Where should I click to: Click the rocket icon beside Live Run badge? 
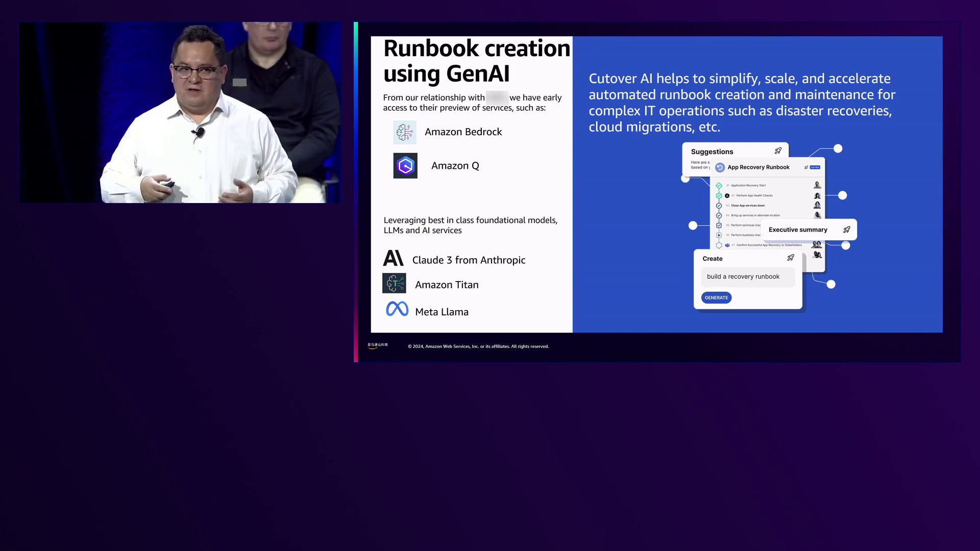pos(806,167)
